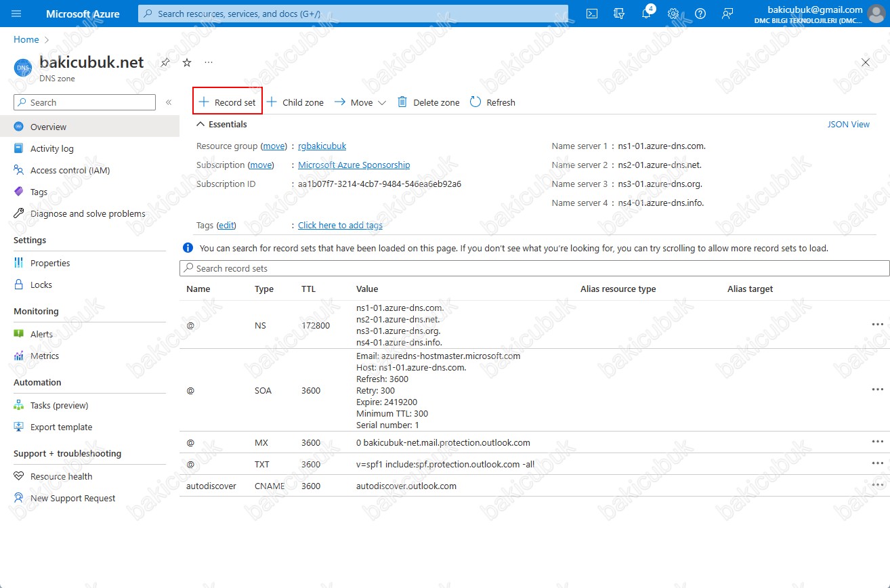Focus the sidebar Search field
The height and width of the screenshot is (588, 890).
[85, 102]
